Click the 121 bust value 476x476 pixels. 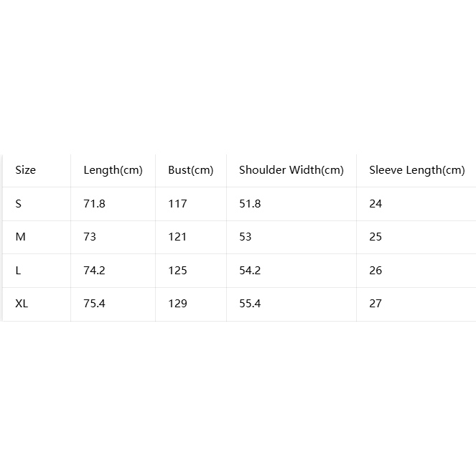coord(177,237)
